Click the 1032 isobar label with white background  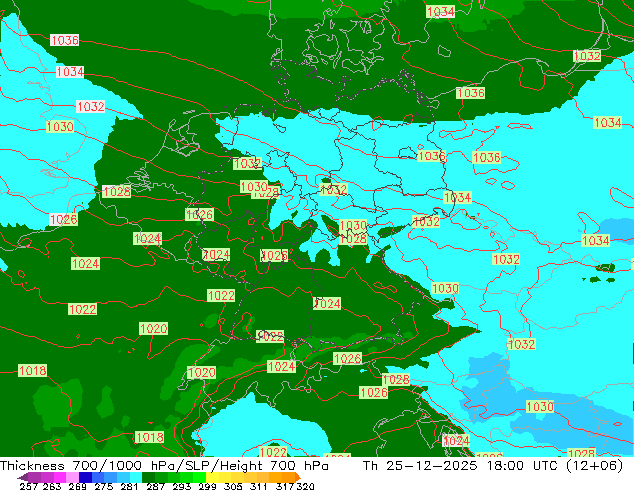coord(91,106)
